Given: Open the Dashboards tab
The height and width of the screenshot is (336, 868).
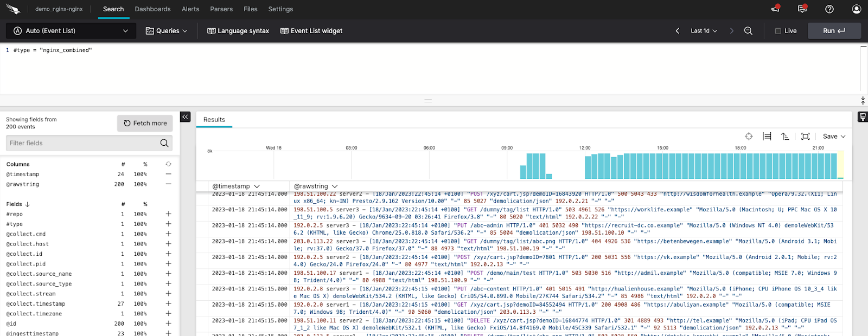Looking at the screenshot, I should pyautogui.click(x=152, y=9).
